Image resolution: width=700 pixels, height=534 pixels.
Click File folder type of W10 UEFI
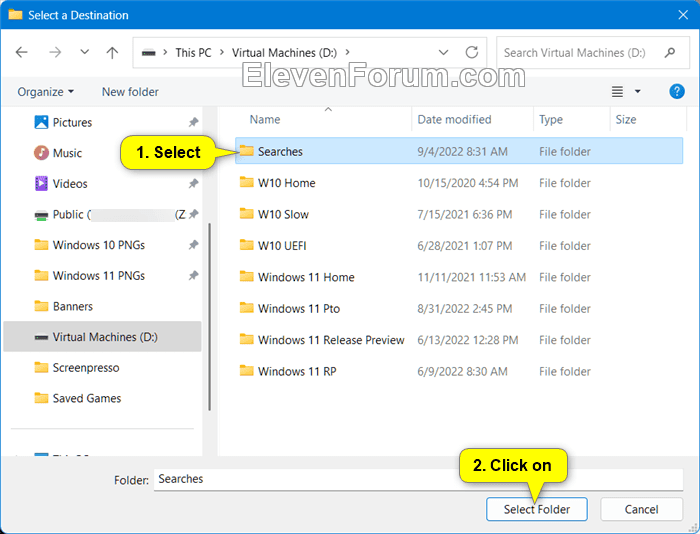tap(565, 246)
